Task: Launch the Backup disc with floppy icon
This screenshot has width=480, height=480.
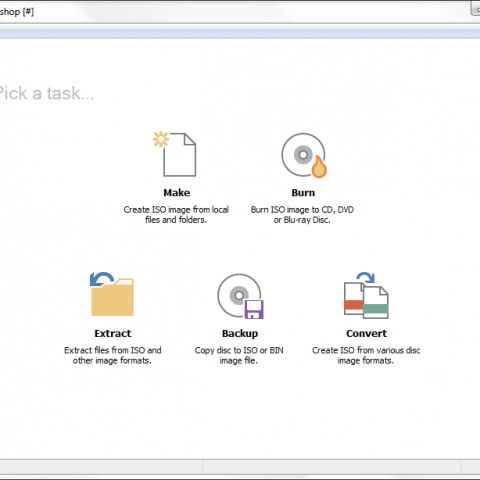Action: tap(240, 296)
